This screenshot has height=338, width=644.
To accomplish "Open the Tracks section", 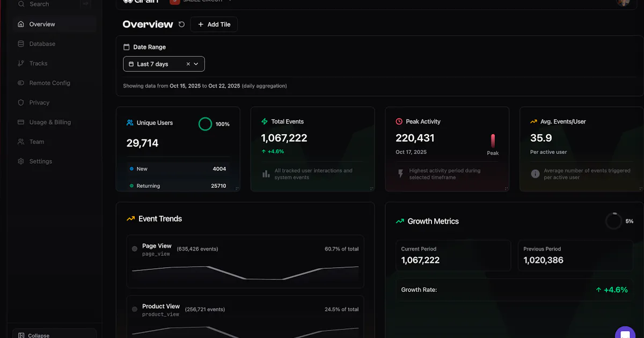I will click(54, 63).
